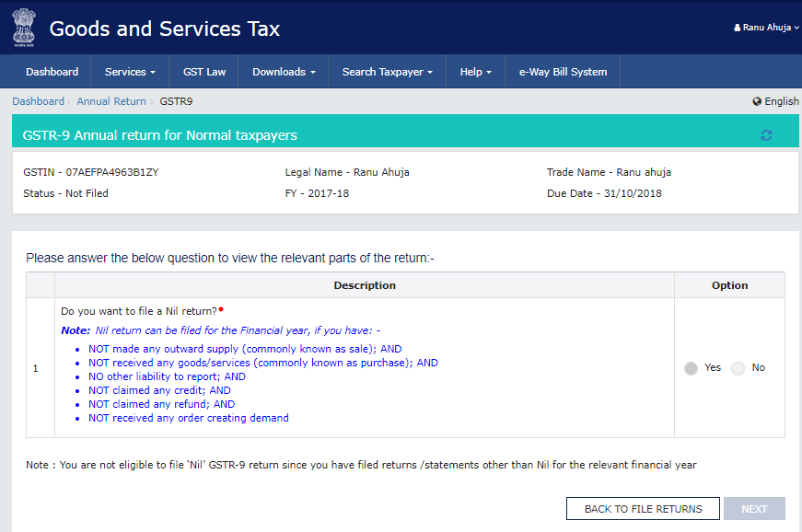Go to Annual Return breadcrumb link
The height and width of the screenshot is (532, 802).
coord(111,101)
